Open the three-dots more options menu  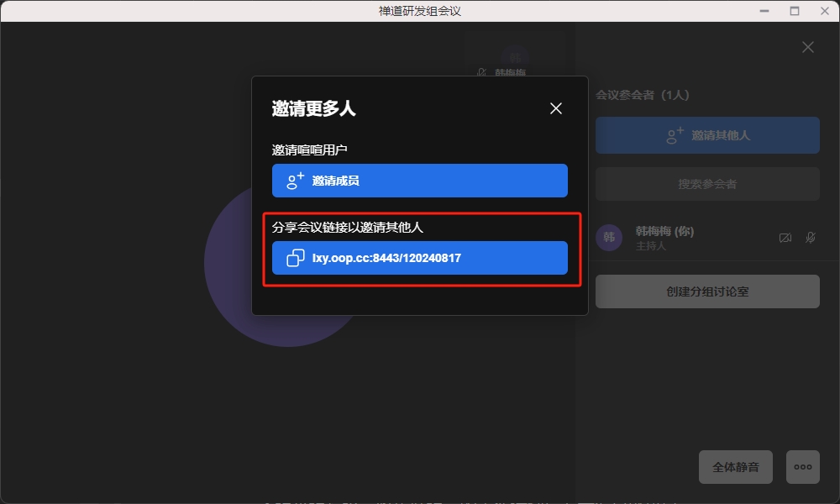tap(803, 467)
